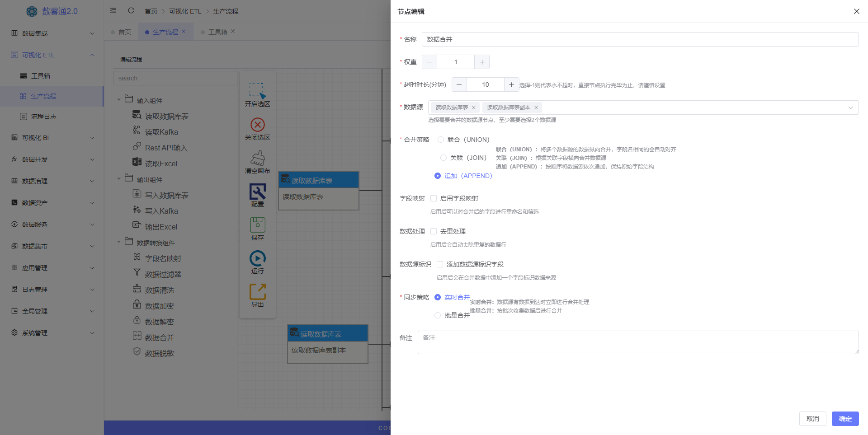Select 数据解密 component
The width and height of the screenshot is (868, 435).
[159, 322]
